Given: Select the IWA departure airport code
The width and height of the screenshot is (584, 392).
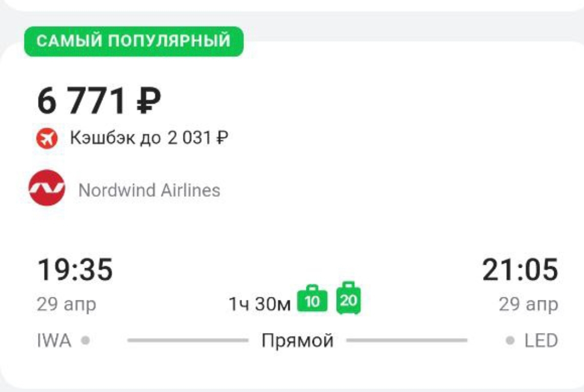Looking at the screenshot, I should (54, 341).
